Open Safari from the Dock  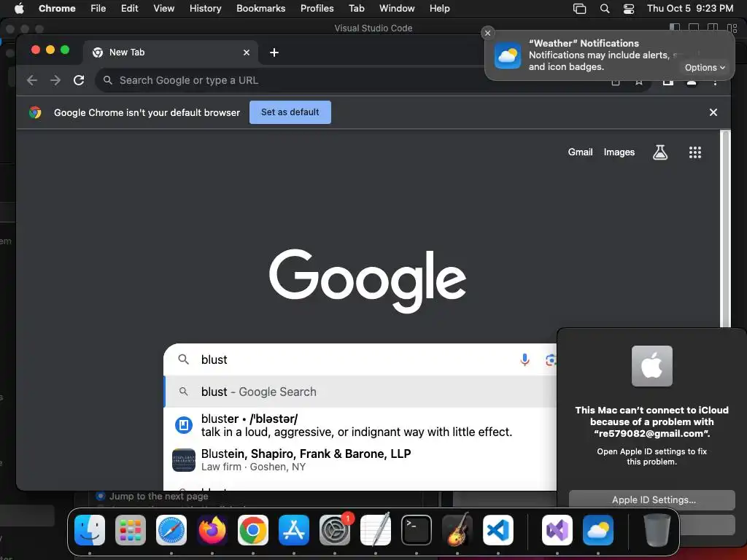pyautogui.click(x=171, y=530)
